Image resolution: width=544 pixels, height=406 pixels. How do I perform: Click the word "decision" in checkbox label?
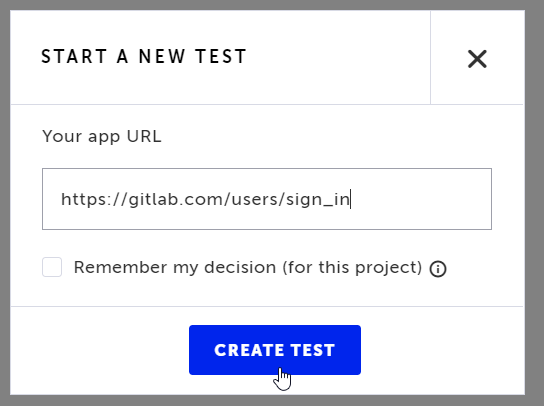(240, 267)
